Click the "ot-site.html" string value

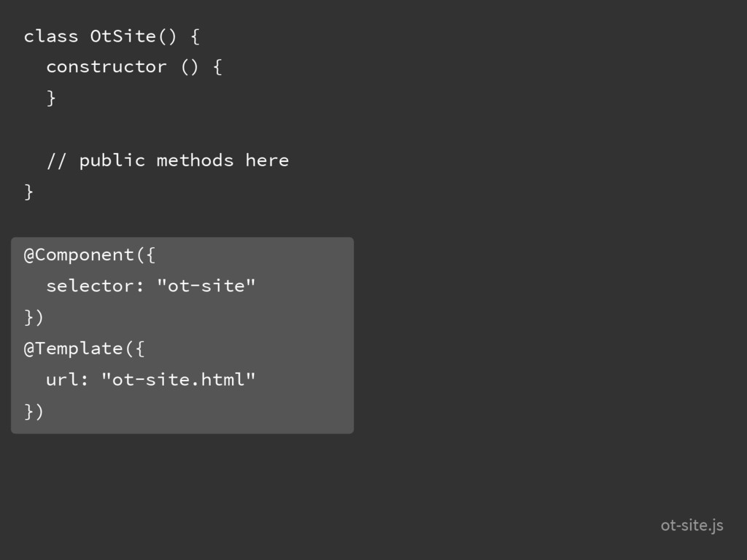pyautogui.click(x=178, y=379)
